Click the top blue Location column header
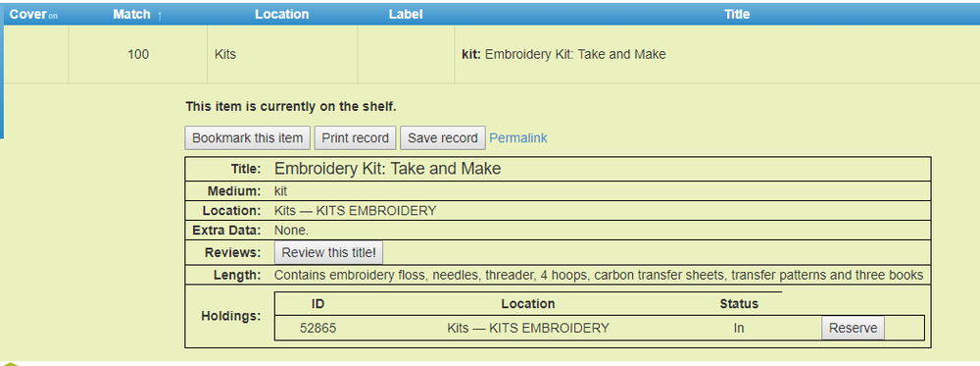980x366 pixels. point(282,15)
